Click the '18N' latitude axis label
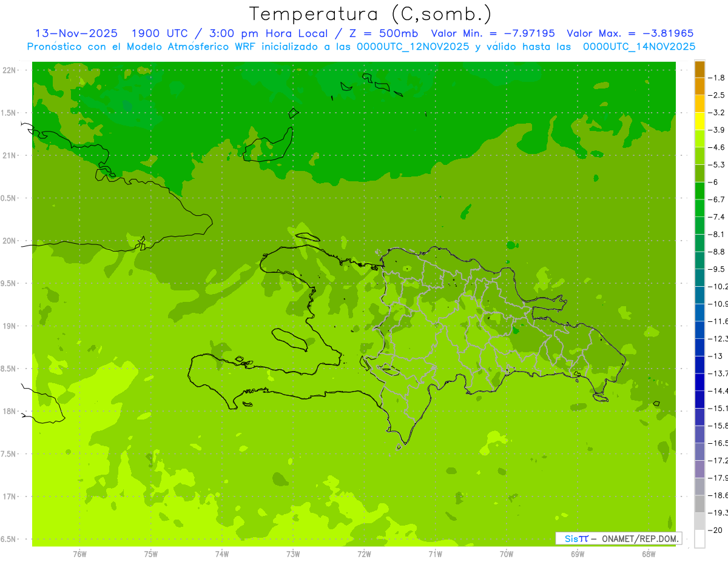 (10, 411)
